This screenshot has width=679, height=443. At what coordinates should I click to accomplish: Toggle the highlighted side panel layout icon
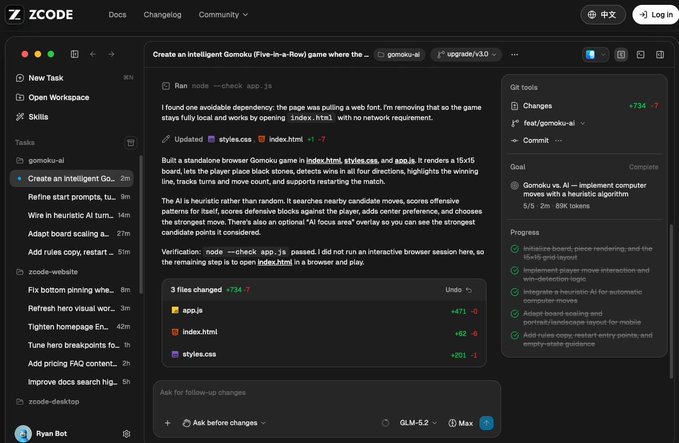[x=621, y=55]
